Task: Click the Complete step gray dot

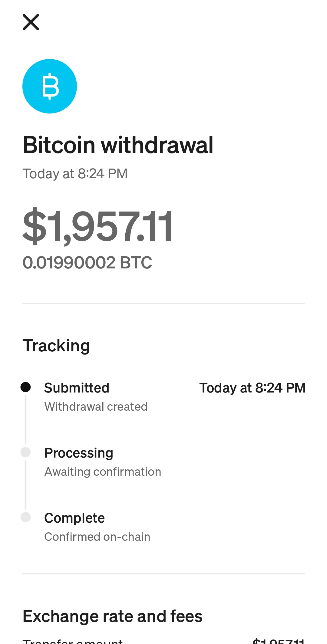Action: pos(26,517)
